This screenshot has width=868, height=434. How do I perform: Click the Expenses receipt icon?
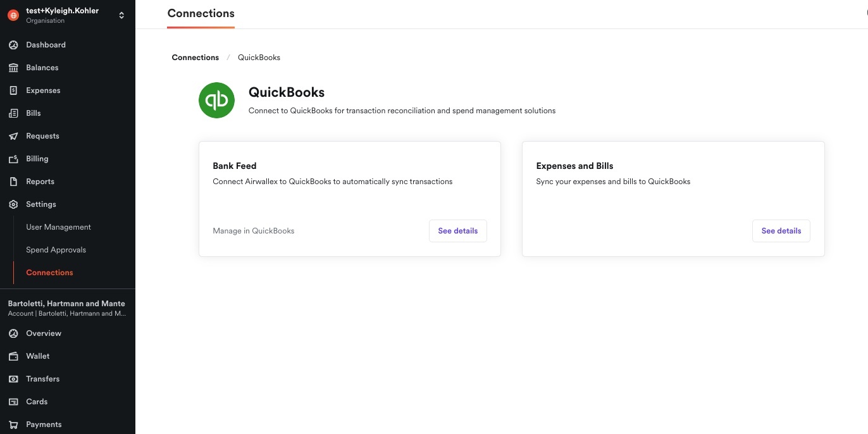point(13,90)
